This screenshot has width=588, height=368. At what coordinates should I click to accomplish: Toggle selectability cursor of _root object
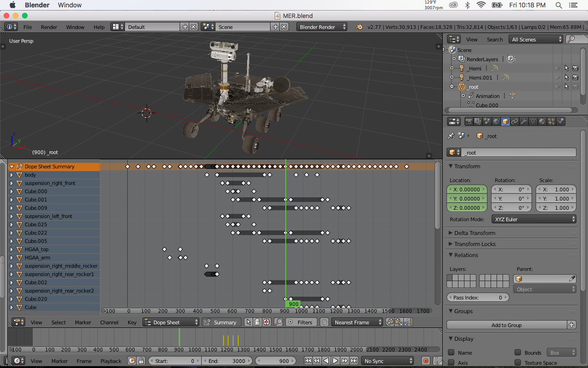(566, 87)
